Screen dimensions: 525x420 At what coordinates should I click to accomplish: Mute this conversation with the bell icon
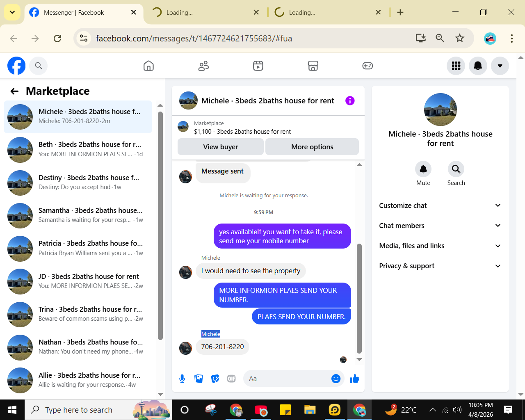[x=423, y=169]
